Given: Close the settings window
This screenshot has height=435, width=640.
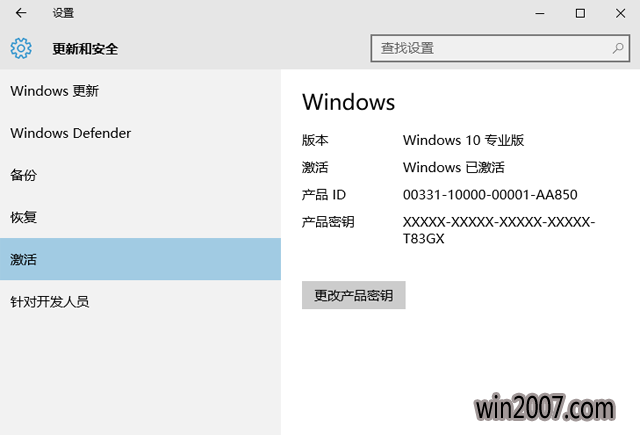Looking at the screenshot, I should 620,13.
